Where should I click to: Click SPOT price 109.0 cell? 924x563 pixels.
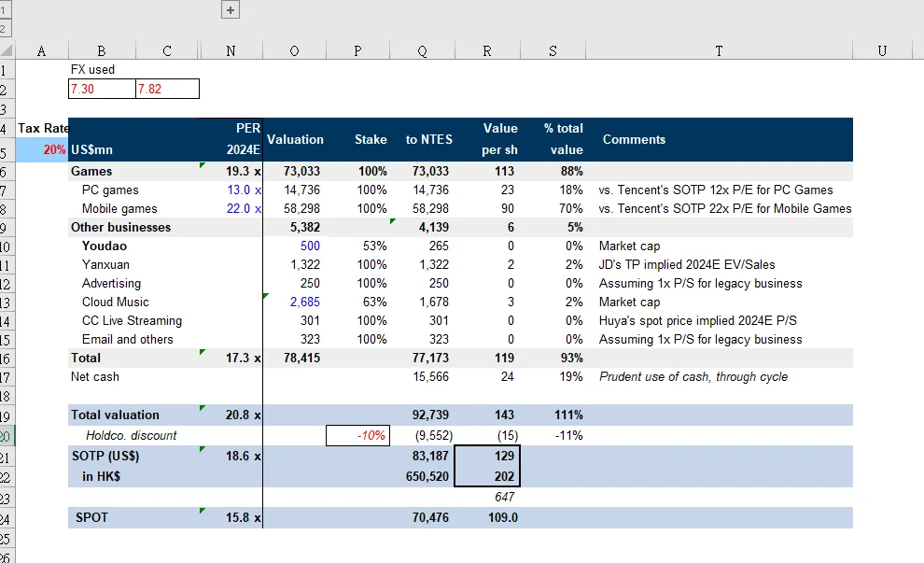coord(487,517)
